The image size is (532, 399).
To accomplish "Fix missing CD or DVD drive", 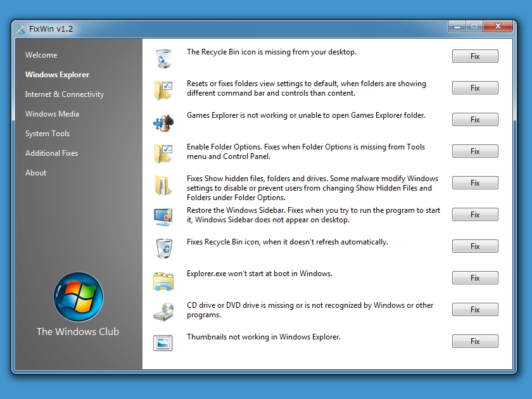I will click(475, 310).
